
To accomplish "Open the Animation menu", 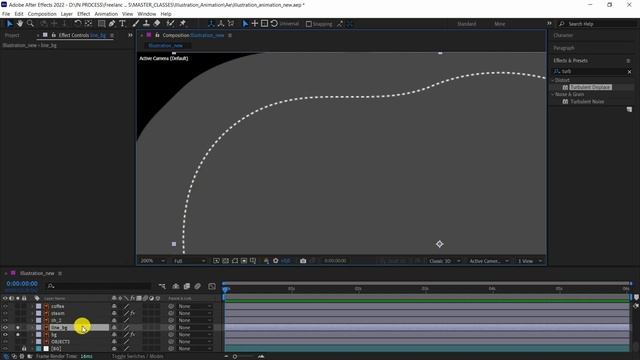I will pyautogui.click(x=106, y=14).
